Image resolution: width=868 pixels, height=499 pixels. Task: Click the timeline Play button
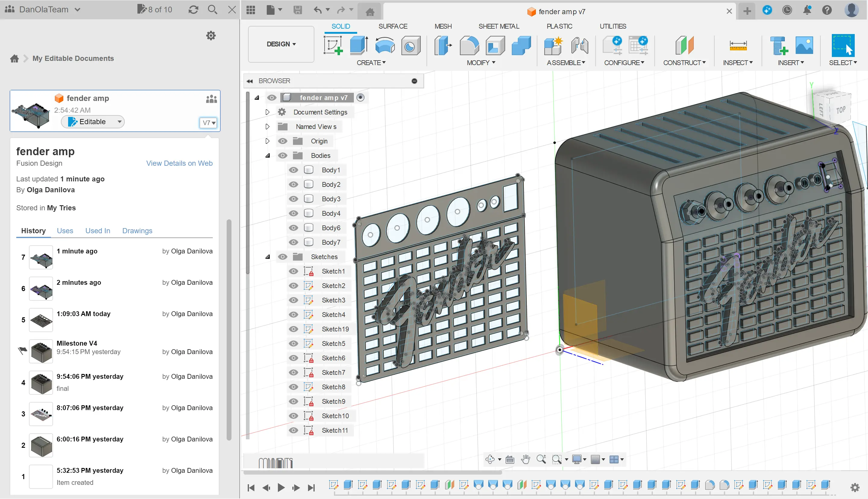(x=281, y=487)
